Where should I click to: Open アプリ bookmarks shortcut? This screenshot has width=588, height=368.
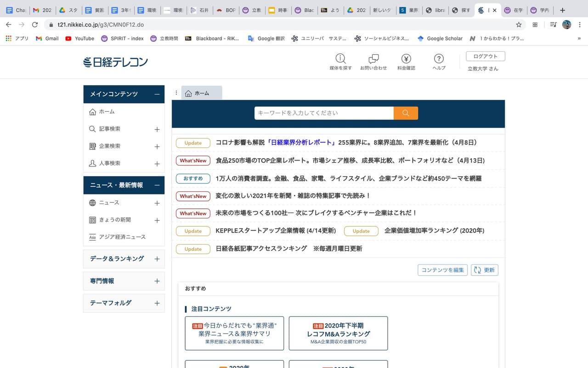tap(17, 39)
